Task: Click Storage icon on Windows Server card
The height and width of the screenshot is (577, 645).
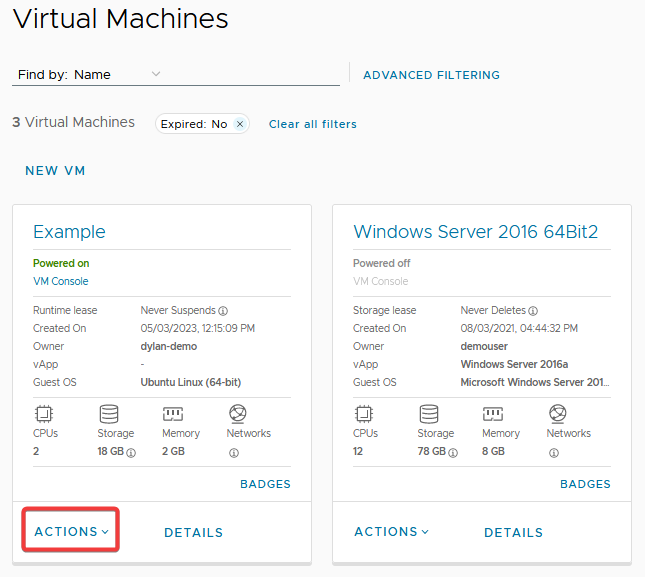Action: point(429,413)
